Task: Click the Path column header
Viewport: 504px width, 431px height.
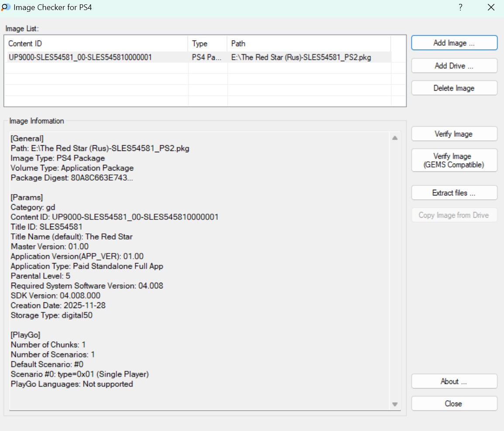Action: point(309,44)
